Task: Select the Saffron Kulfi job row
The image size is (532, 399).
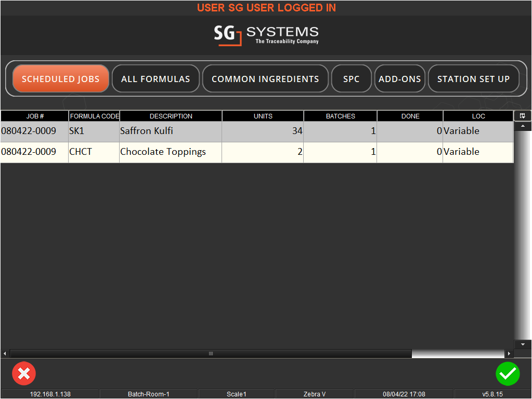Action: tap(257, 131)
